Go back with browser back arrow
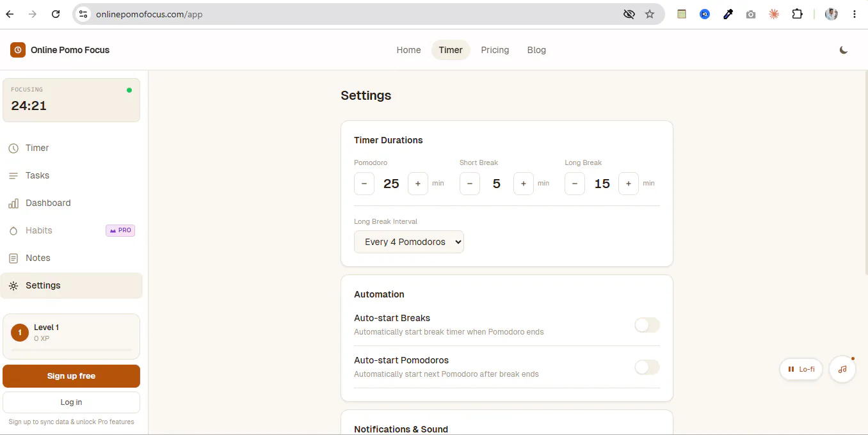The image size is (868, 435). pos(10,14)
